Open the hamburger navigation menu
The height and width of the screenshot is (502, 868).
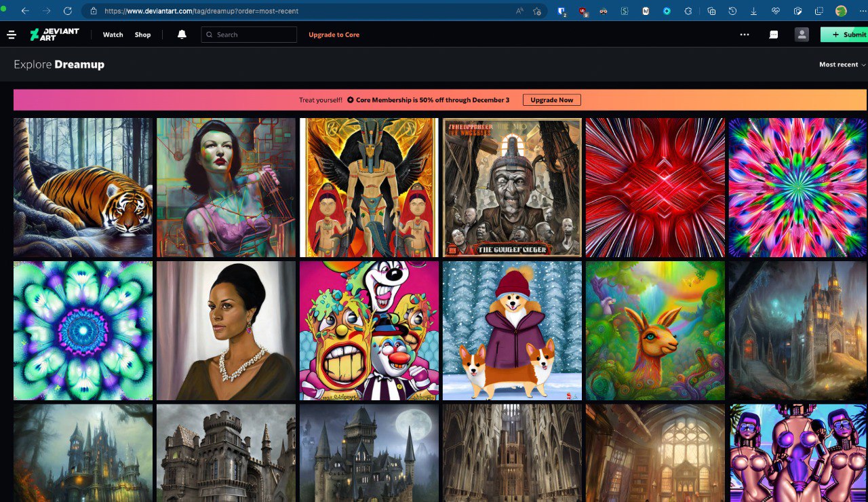pos(12,35)
